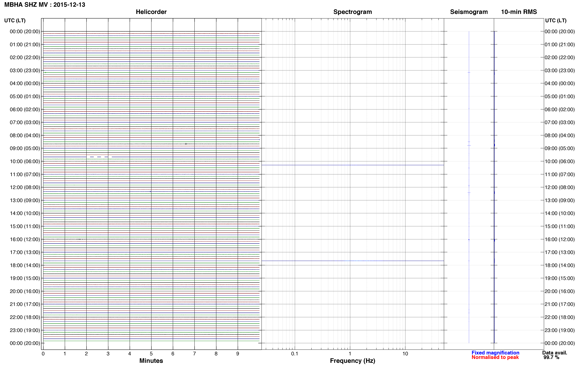Click left-axis time label "14:00 (10:00)"
The image size is (588, 368).
point(25,213)
